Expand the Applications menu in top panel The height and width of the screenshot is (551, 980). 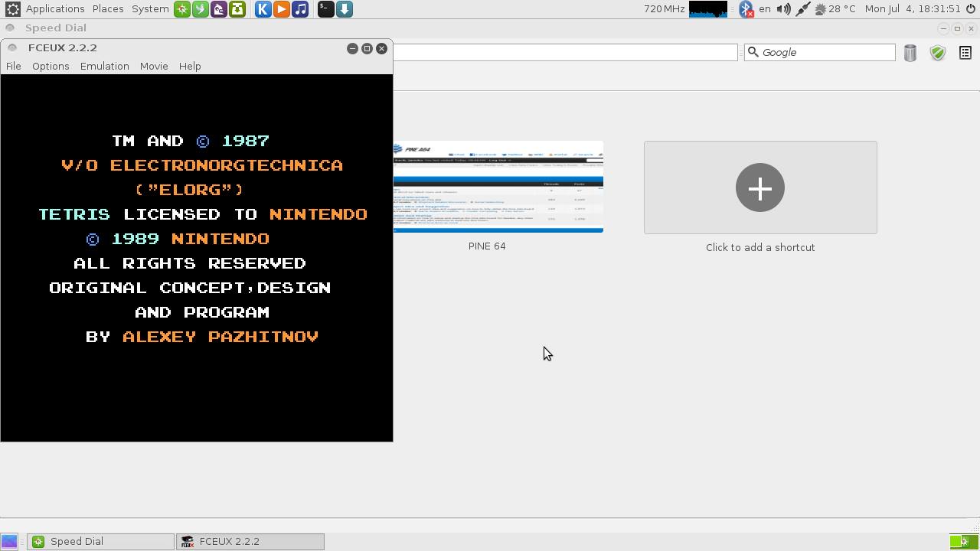point(54,9)
